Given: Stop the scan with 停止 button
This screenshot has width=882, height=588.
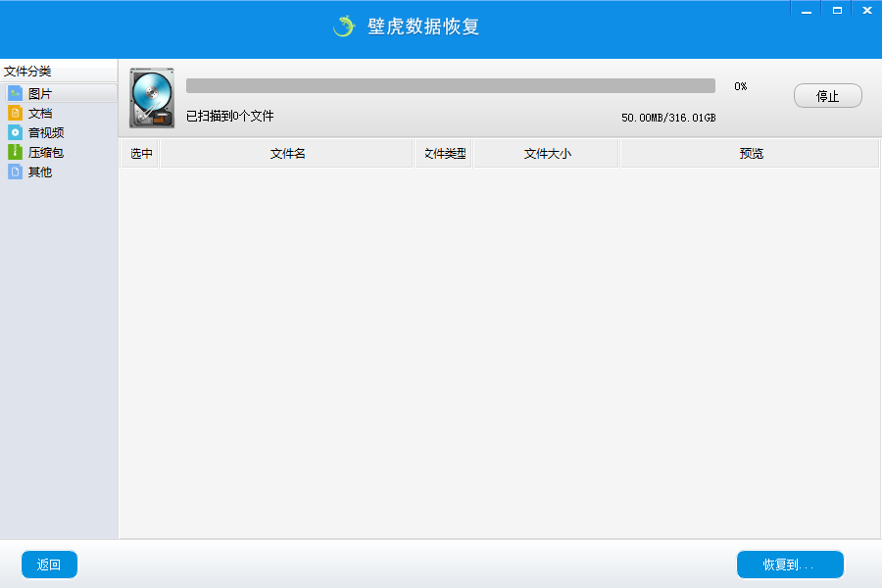Looking at the screenshot, I should point(827,96).
